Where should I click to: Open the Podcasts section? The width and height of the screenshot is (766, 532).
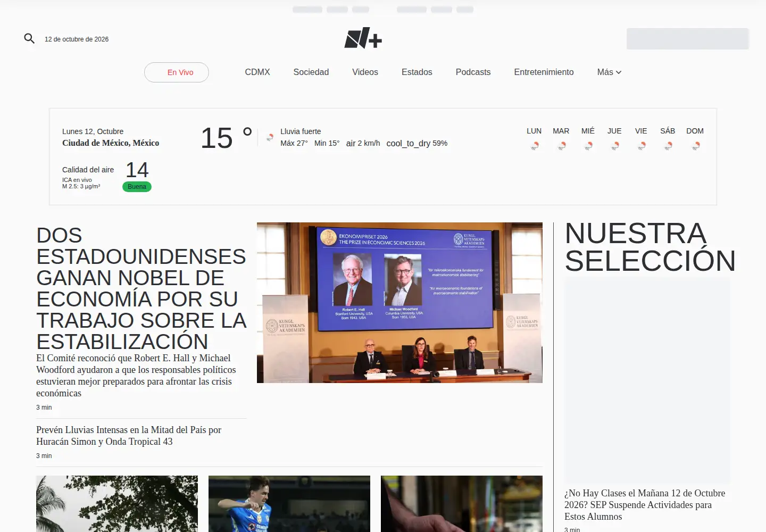point(473,72)
